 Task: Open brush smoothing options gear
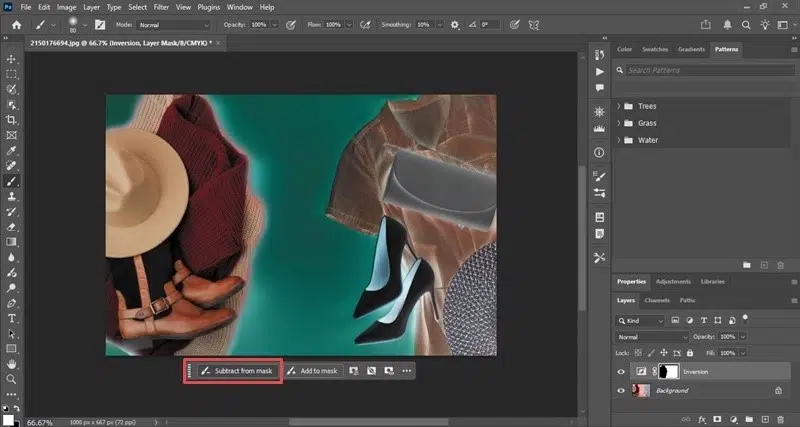[x=455, y=24]
